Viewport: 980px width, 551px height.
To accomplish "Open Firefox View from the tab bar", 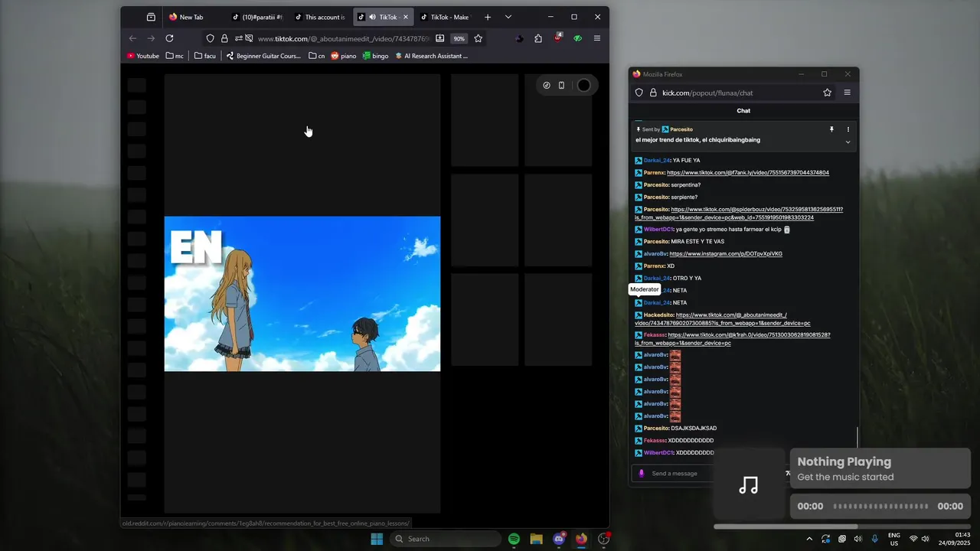I will (x=151, y=17).
